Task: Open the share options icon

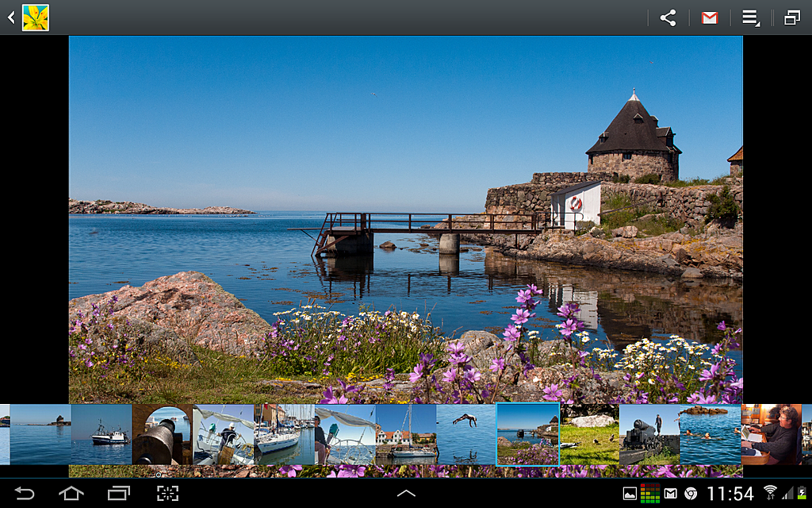Action: [x=668, y=17]
